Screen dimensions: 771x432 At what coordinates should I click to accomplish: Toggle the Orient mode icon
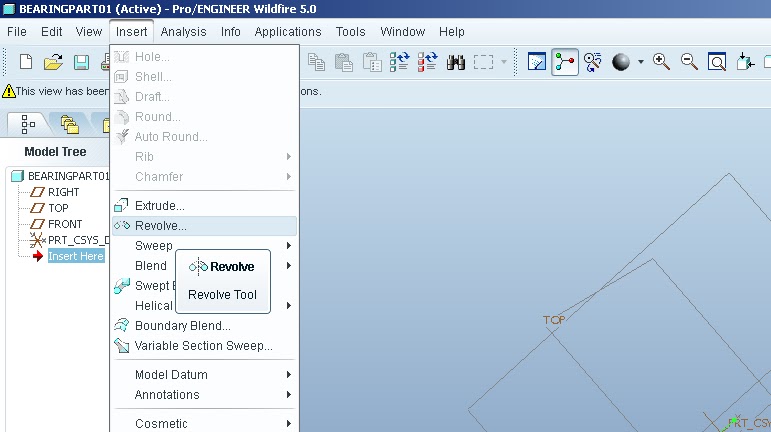[593, 62]
